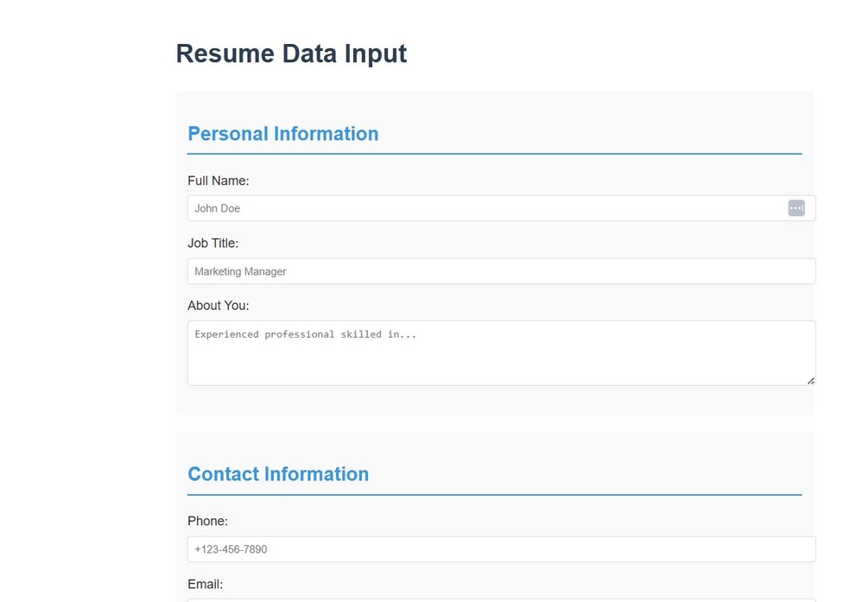Click the Email input field's top edge
868x602 pixels.
click(x=501, y=599)
